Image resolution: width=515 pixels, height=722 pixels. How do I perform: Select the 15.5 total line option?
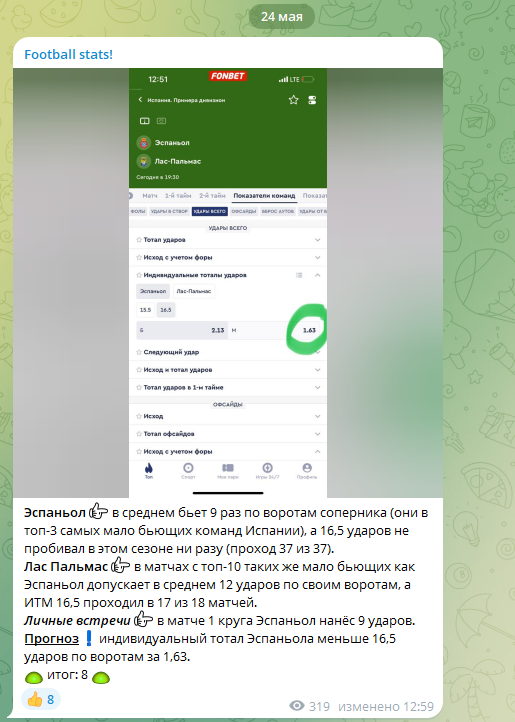coord(146,310)
